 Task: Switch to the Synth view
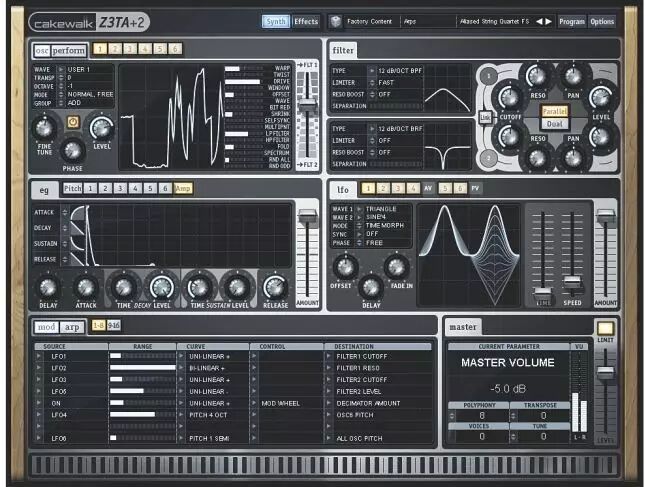[x=276, y=22]
